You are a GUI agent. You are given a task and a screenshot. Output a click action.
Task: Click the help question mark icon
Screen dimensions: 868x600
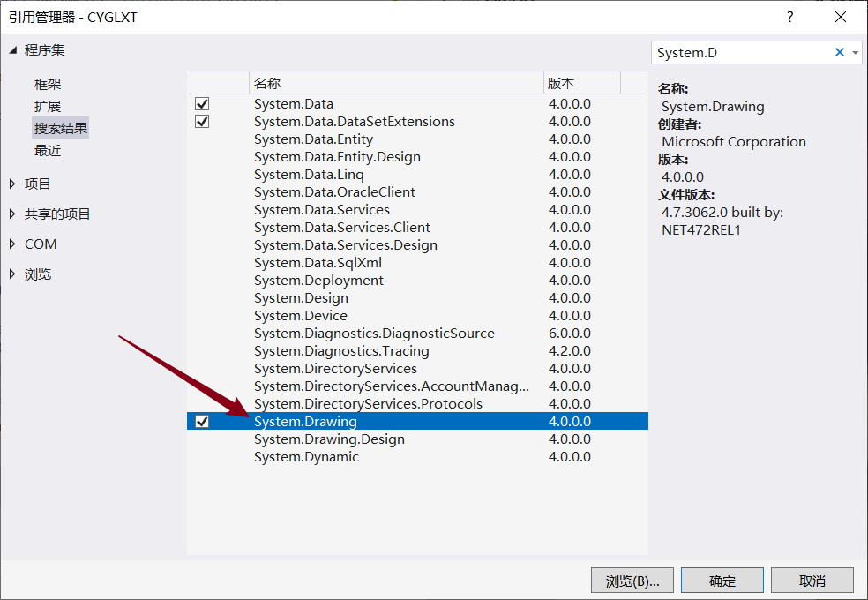790,17
